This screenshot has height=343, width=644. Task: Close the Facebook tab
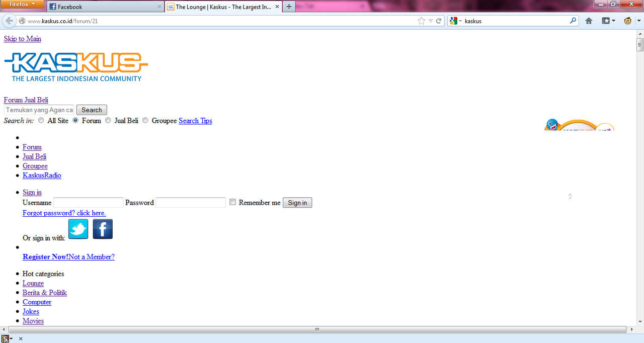[x=159, y=7]
